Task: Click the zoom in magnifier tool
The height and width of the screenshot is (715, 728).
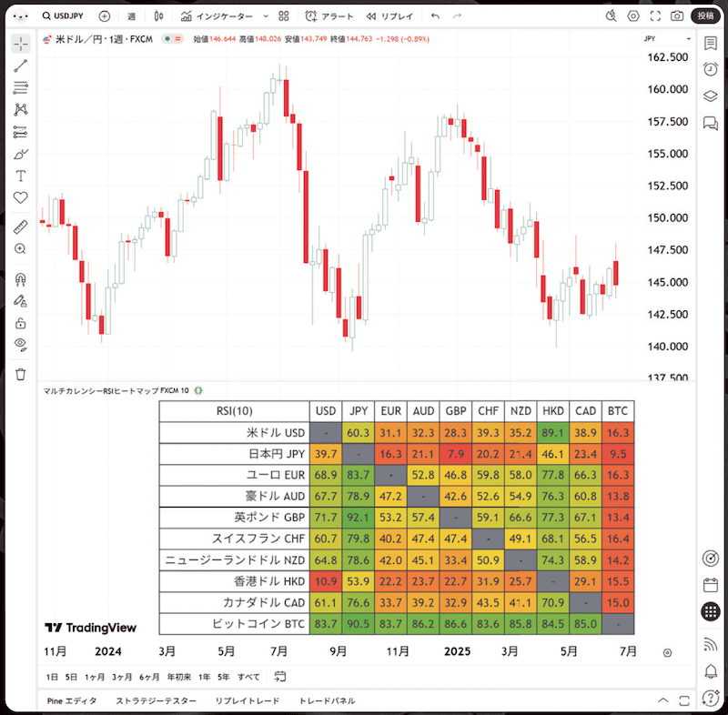Action: 21,249
